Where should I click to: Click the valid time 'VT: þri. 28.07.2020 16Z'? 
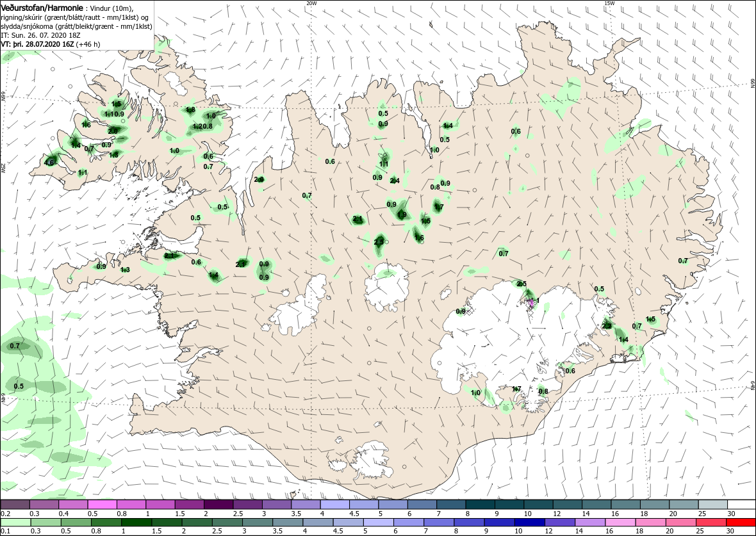37,44
